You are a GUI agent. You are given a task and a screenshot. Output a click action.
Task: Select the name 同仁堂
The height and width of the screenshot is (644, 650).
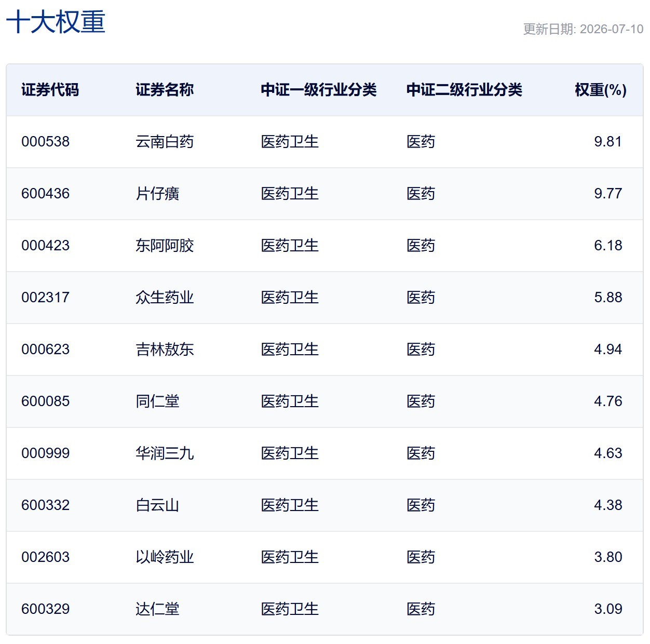[157, 401]
